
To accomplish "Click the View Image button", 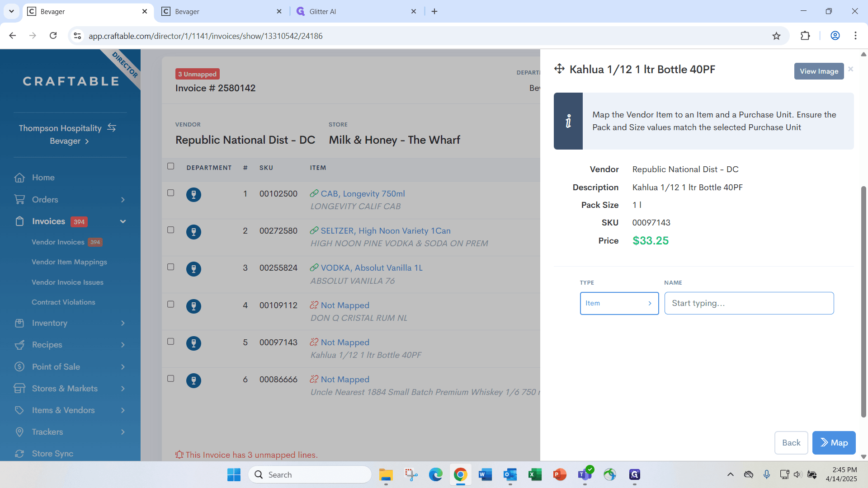I will click(819, 71).
